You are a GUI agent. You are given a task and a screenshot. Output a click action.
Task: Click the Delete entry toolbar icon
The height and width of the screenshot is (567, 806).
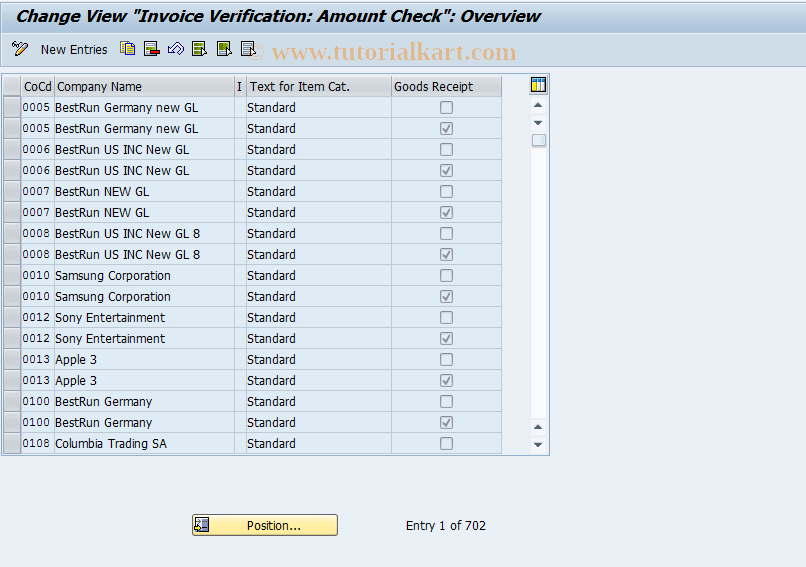click(x=152, y=49)
